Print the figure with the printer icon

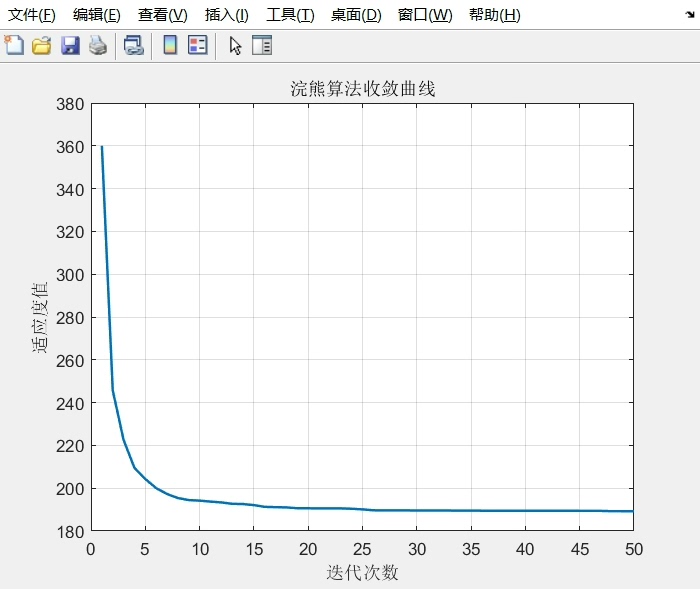pyautogui.click(x=98, y=46)
